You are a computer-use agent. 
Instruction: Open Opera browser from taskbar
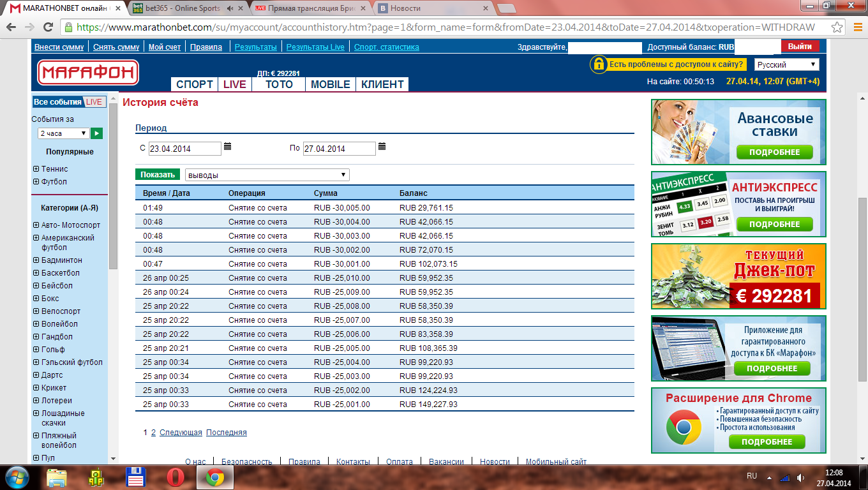pyautogui.click(x=176, y=477)
